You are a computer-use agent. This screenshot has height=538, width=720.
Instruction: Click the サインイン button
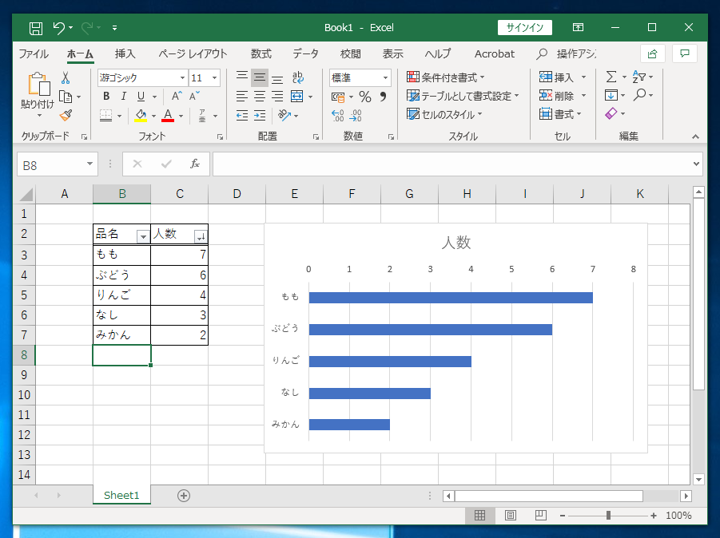525,28
